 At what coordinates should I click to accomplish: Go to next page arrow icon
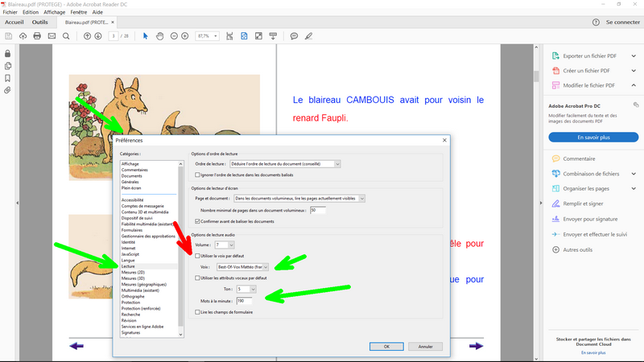[x=98, y=36]
